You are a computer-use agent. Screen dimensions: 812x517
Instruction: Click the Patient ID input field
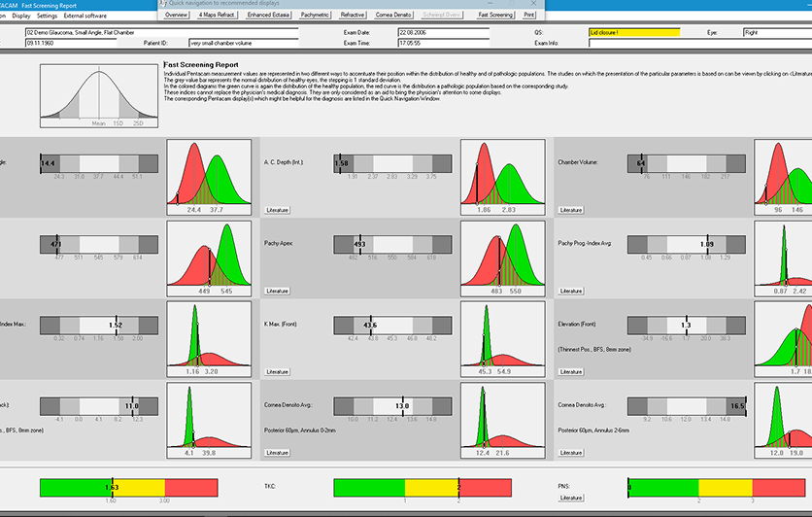(244, 43)
